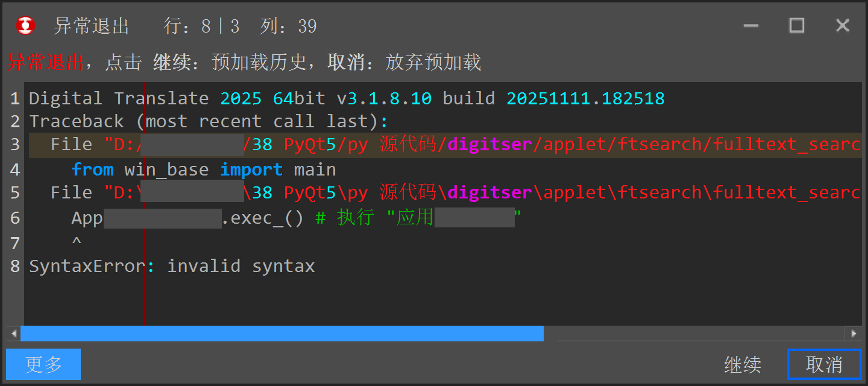The image size is (868, 386).
Task: Click the .exec_() code on line 6
Action: (262, 218)
